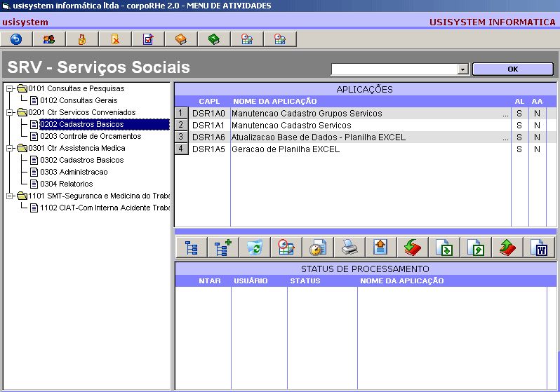Click the DSR1A5 code cell
This screenshot has width=560, height=392.
(208, 149)
